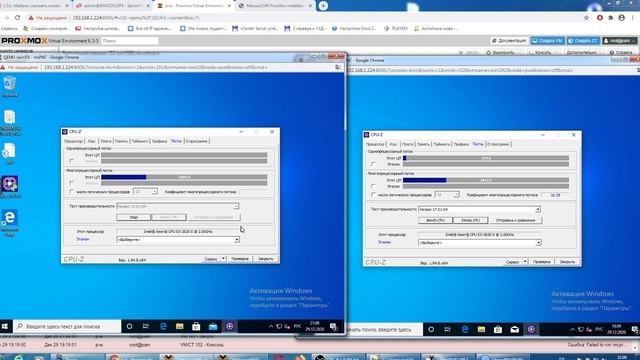Click Эталон link in left CPU-Z
This screenshot has height=360, width=640.
[x=83, y=239]
